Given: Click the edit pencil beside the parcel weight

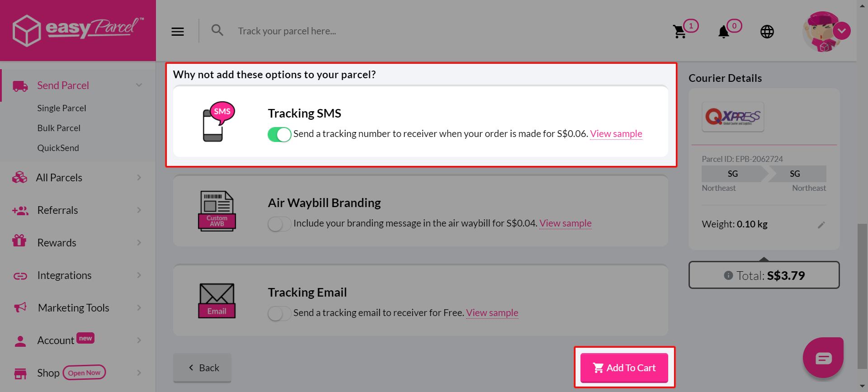Looking at the screenshot, I should pyautogui.click(x=822, y=224).
